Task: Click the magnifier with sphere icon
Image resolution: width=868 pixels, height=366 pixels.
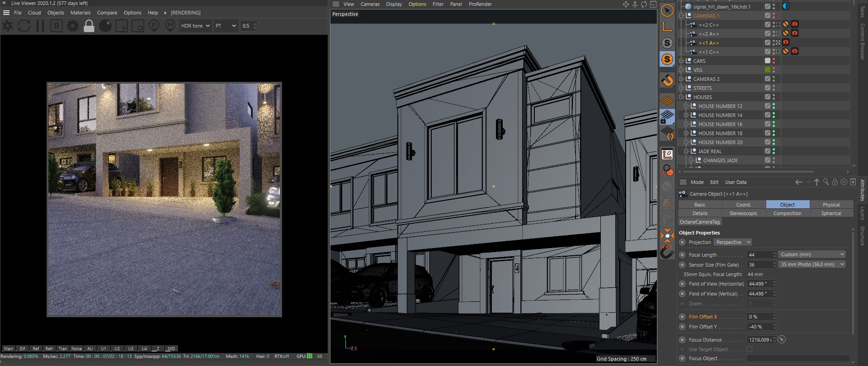Action: (667, 171)
